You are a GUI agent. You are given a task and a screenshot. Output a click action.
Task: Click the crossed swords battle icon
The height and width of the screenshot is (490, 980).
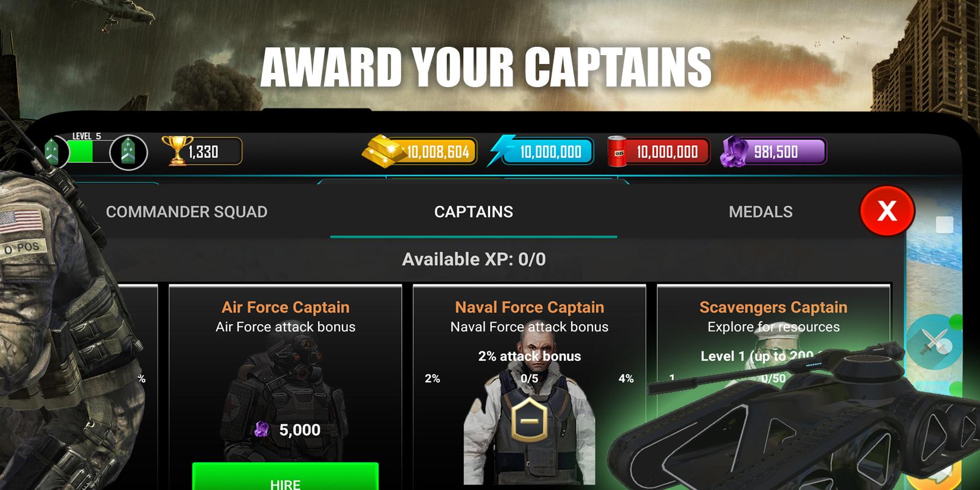935,342
